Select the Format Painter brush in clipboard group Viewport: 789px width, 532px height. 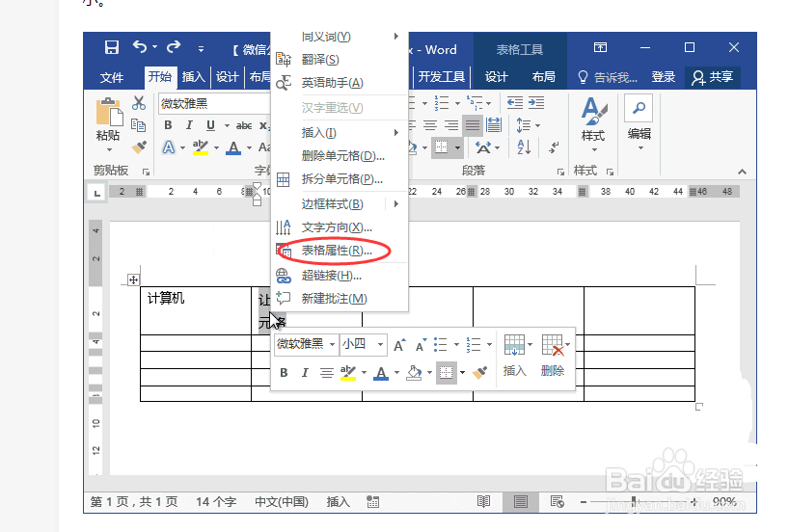(139, 146)
